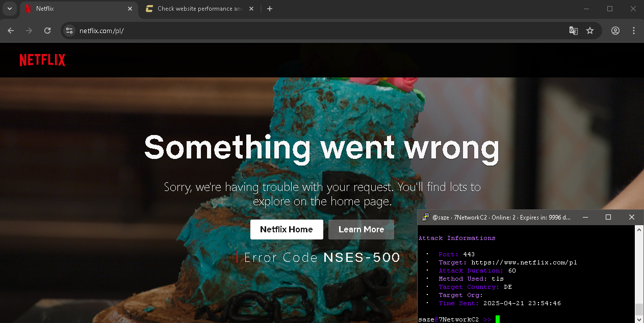Click the terminal window title bar text

point(502,217)
